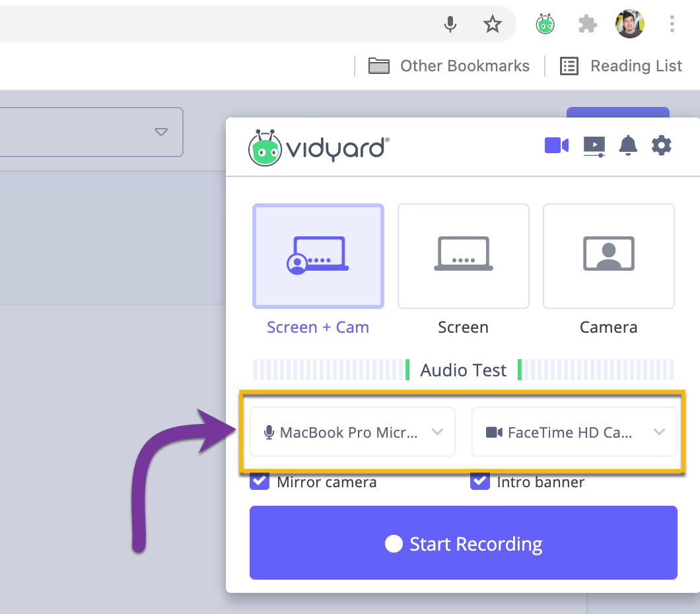
Task: Click the Start Recording button
Action: 464,543
